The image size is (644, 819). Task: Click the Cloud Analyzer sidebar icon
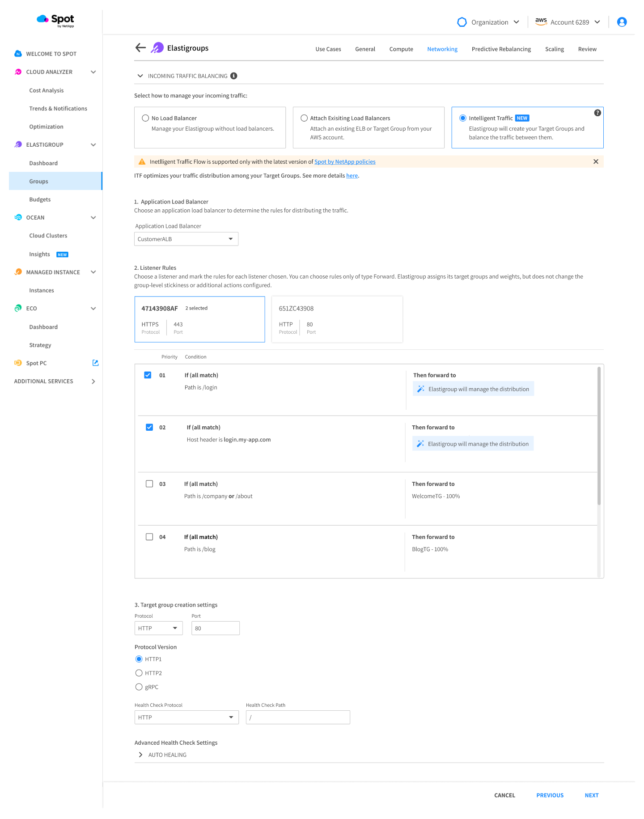tap(18, 72)
